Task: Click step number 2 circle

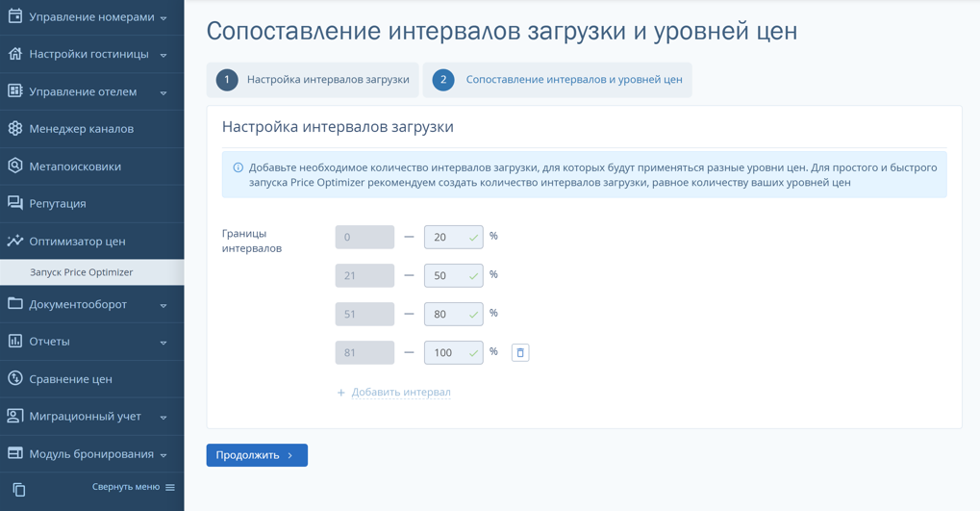Action: 443,80
